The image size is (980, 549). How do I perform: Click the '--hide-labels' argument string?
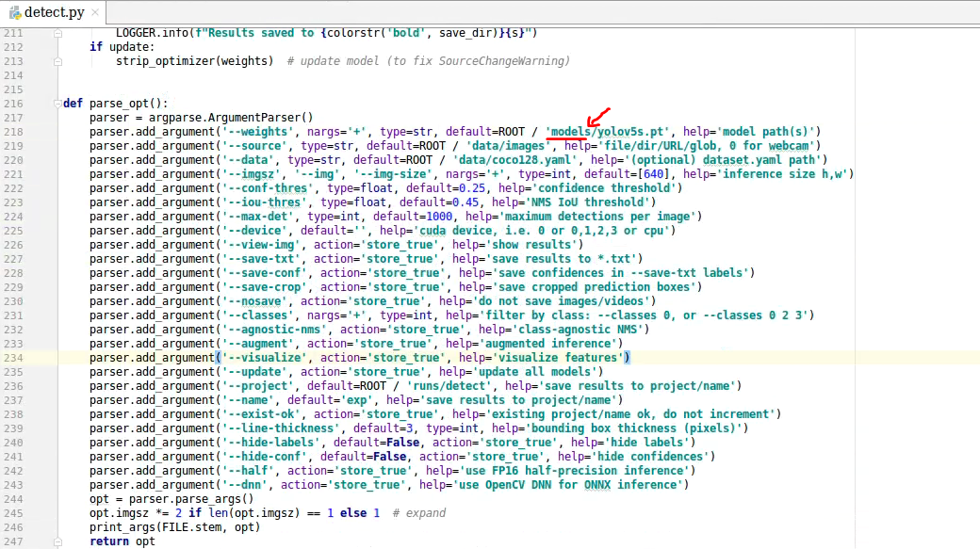[270, 443]
